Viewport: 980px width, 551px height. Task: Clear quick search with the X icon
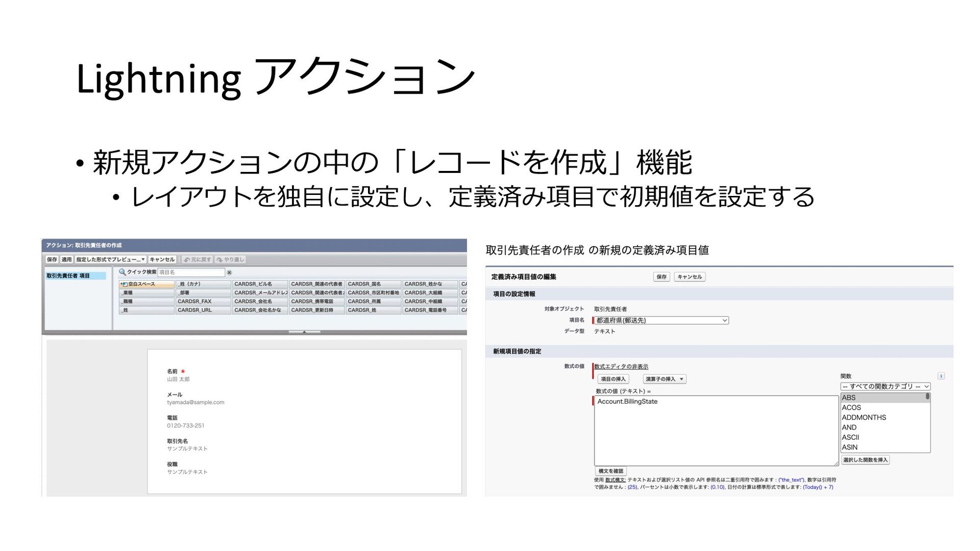pyautogui.click(x=229, y=273)
